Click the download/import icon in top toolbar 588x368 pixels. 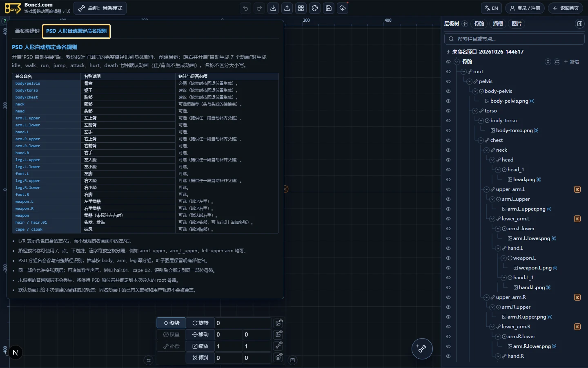(x=273, y=8)
